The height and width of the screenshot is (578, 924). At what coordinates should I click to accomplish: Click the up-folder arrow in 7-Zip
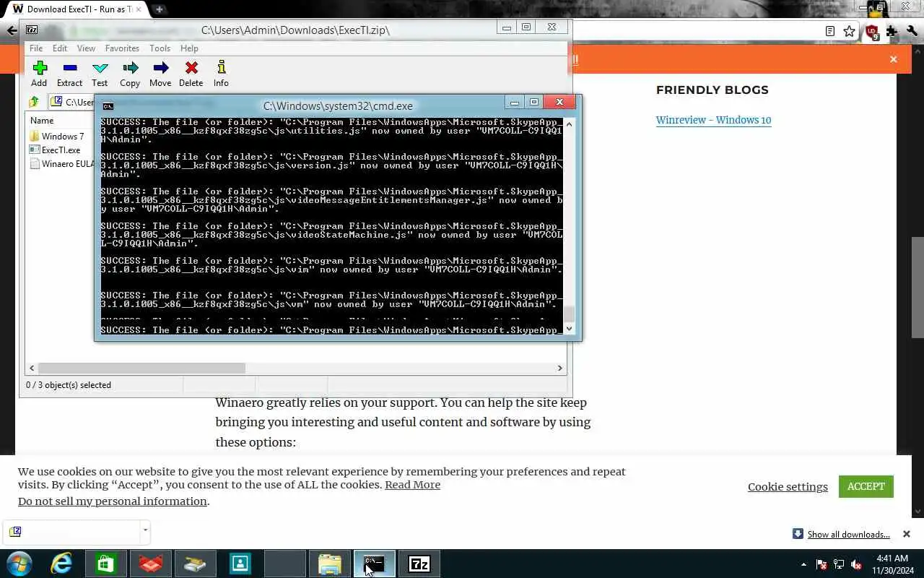[x=34, y=102]
